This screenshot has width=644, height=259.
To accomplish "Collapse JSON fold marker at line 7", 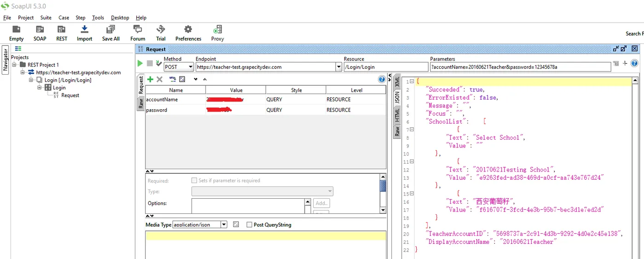I will click(412, 129).
